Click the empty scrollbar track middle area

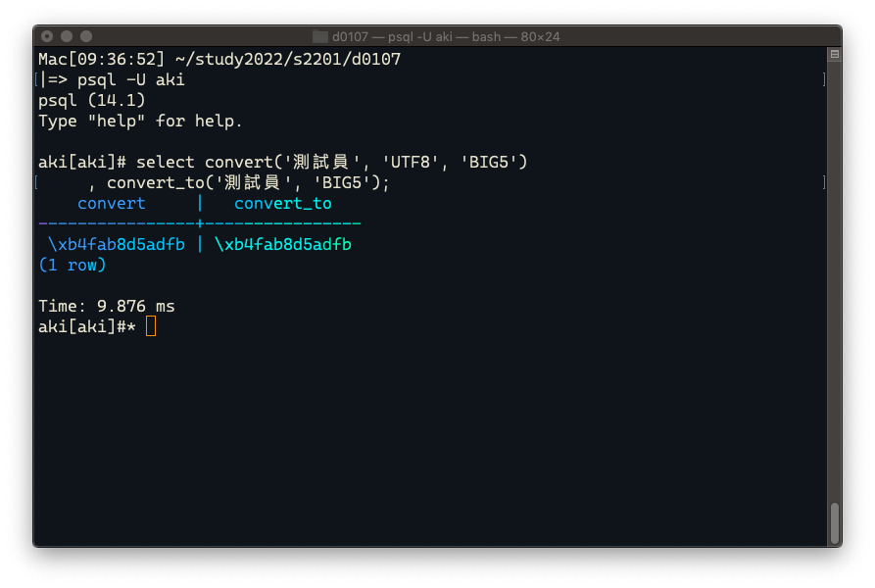point(835,279)
